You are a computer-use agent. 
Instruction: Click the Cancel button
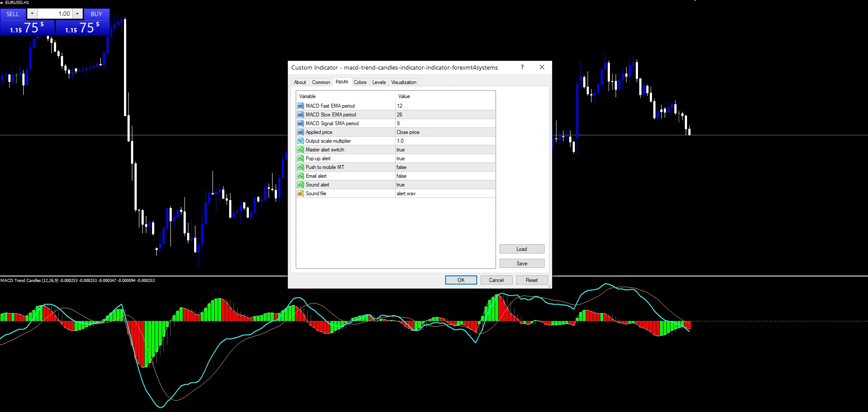pyautogui.click(x=496, y=280)
